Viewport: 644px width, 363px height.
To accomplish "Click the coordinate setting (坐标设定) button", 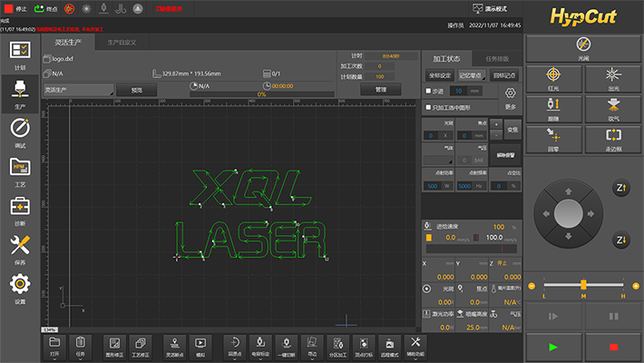I will click(439, 76).
